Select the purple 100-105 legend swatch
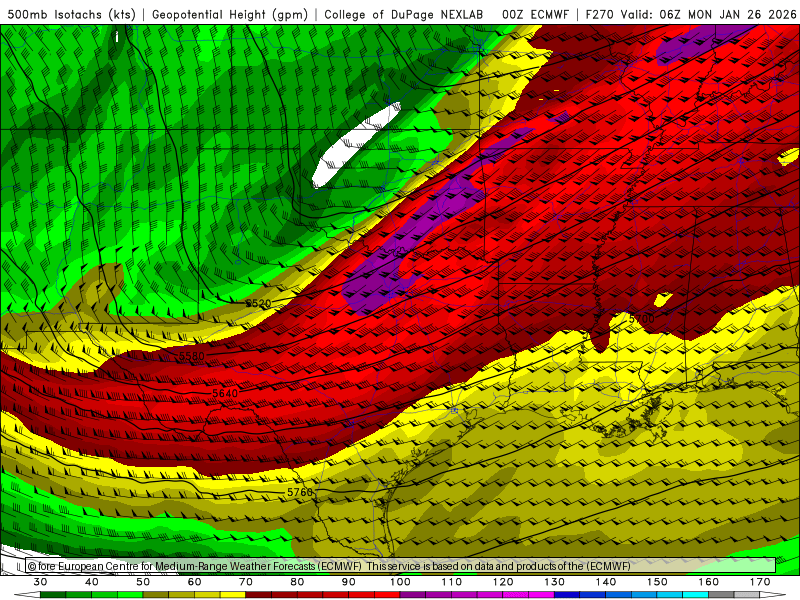The height and width of the screenshot is (600, 800). [413, 595]
